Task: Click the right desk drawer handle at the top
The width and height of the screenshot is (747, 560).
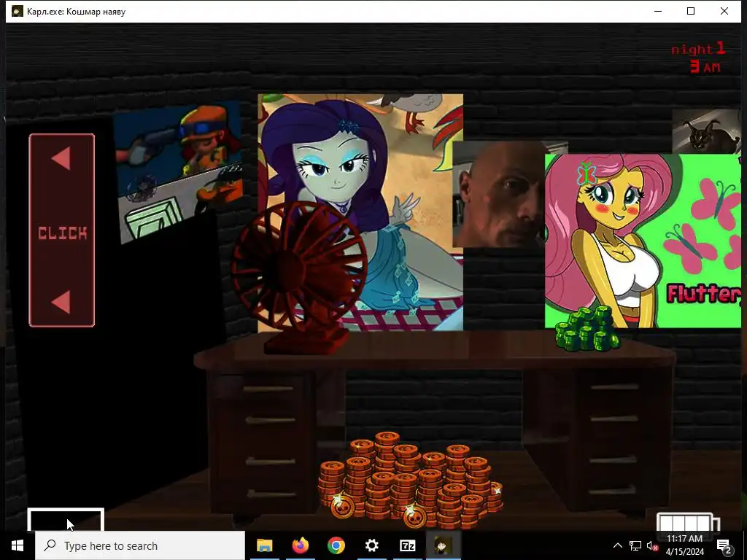Action: tap(615, 386)
